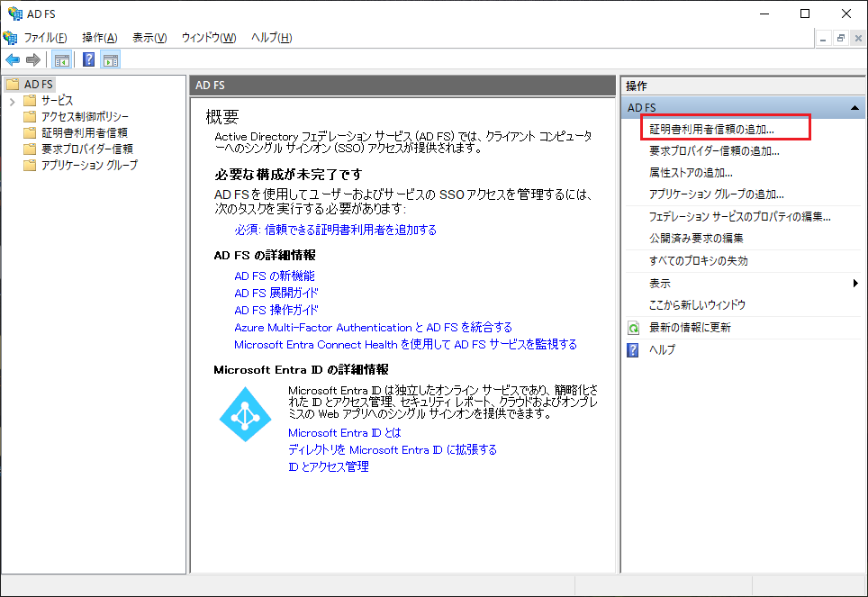Select アプリケーション グループ in the tree

coord(89,165)
